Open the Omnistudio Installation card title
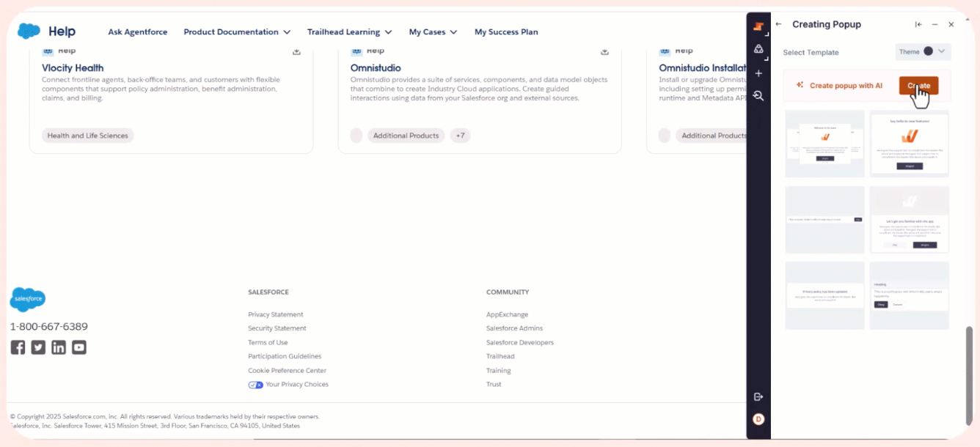 (x=703, y=67)
